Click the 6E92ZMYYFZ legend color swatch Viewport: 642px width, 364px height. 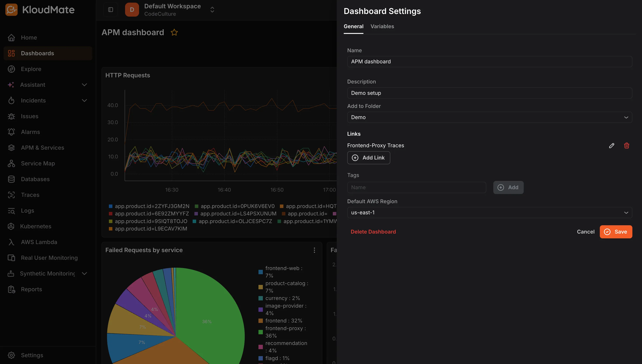111,214
